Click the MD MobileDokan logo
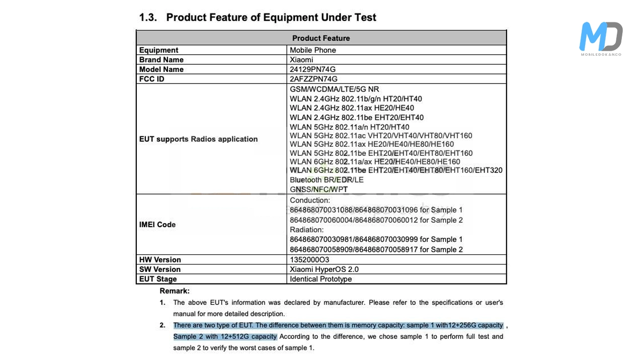644x362 pixels. 601,39
